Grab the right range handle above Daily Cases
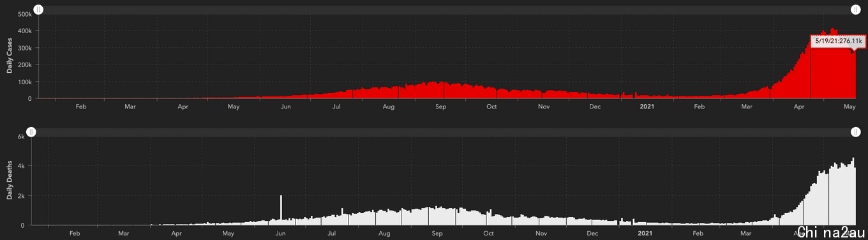 pos(856,10)
